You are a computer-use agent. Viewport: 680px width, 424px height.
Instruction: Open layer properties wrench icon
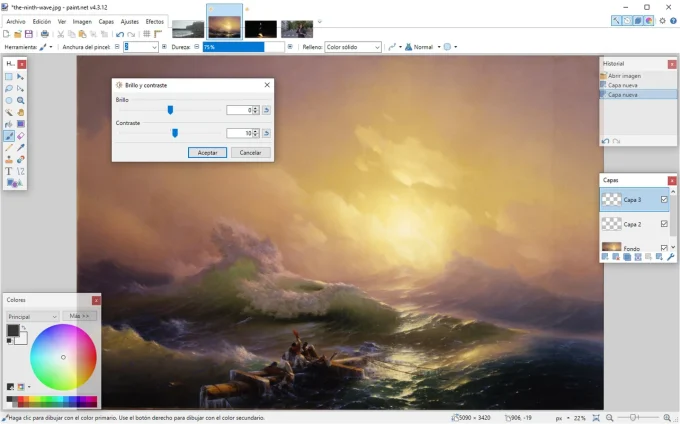(671, 257)
